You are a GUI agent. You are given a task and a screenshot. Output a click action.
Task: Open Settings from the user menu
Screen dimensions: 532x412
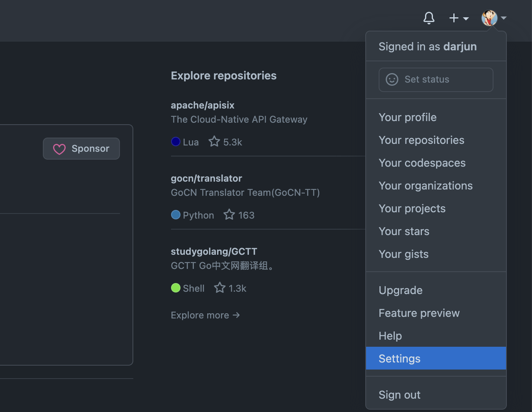(x=436, y=358)
